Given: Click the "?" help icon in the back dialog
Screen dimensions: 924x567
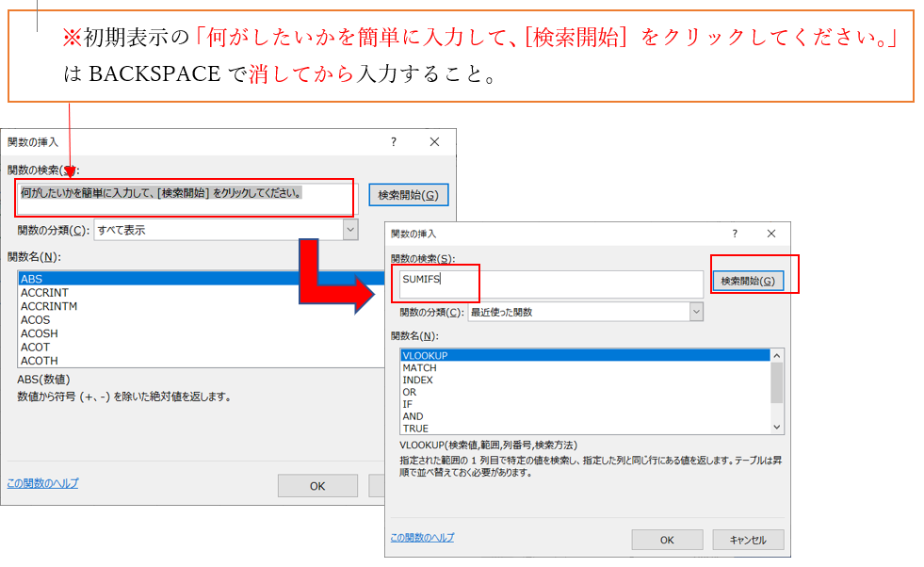Looking at the screenshot, I should coord(394,141).
